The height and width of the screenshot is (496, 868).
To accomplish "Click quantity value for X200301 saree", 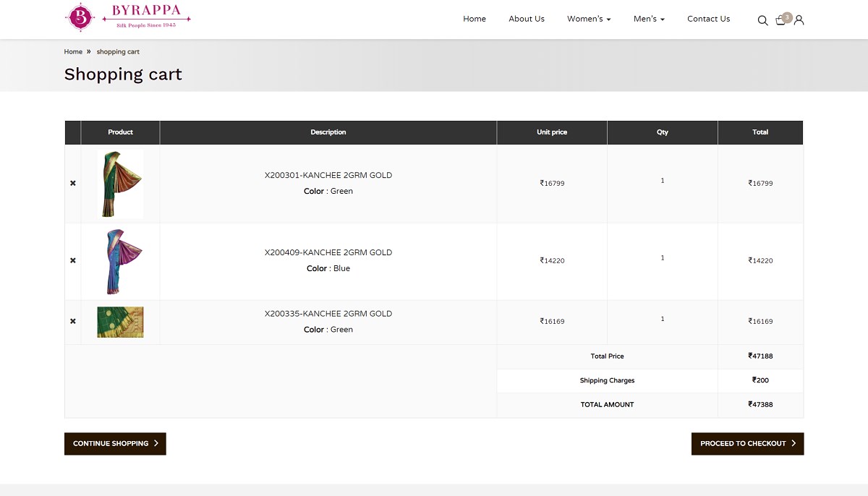I will tap(662, 181).
